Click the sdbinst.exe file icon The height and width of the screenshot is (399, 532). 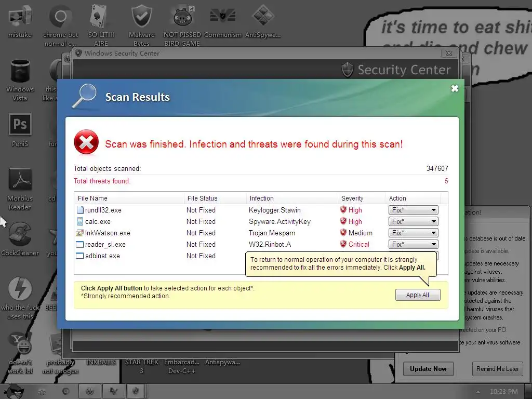coord(80,256)
